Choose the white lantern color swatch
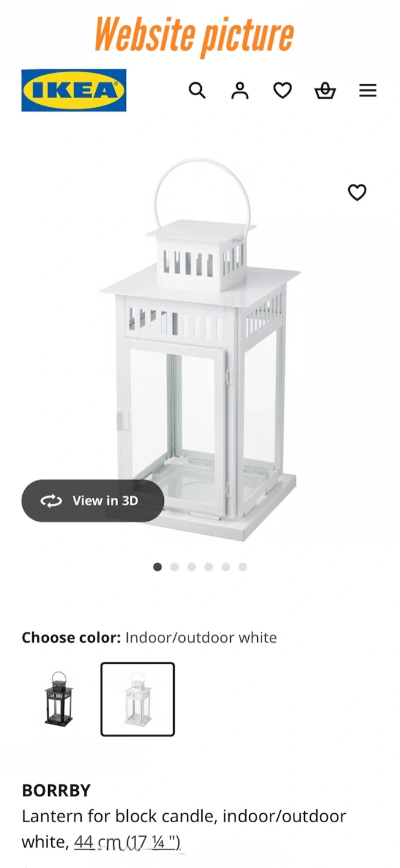This screenshot has width=400, height=868. [x=137, y=699]
